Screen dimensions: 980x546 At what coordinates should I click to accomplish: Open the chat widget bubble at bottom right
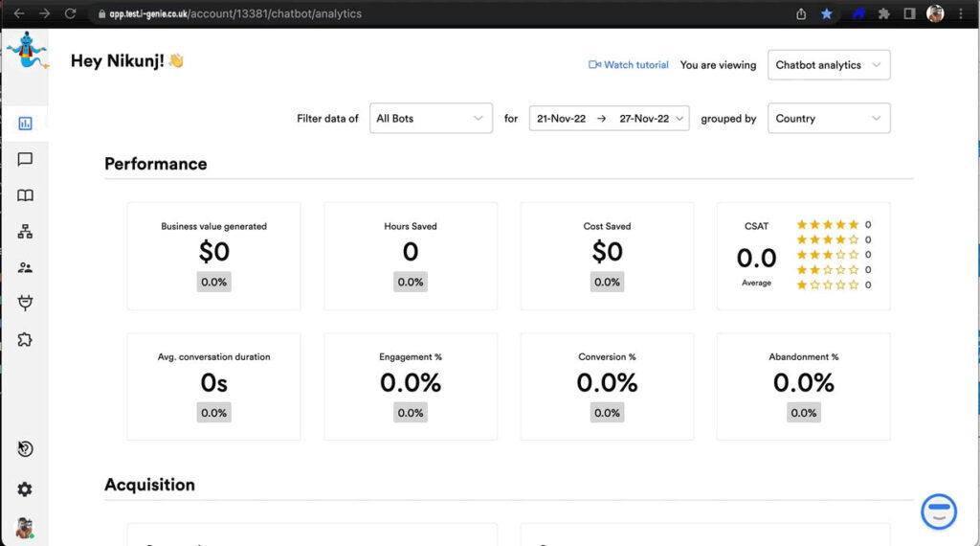coord(939,512)
